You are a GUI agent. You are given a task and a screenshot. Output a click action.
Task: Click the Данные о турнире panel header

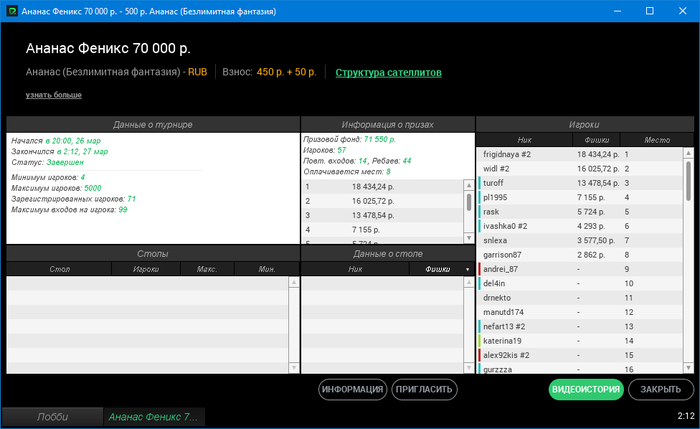pyautogui.click(x=153, y=125)
